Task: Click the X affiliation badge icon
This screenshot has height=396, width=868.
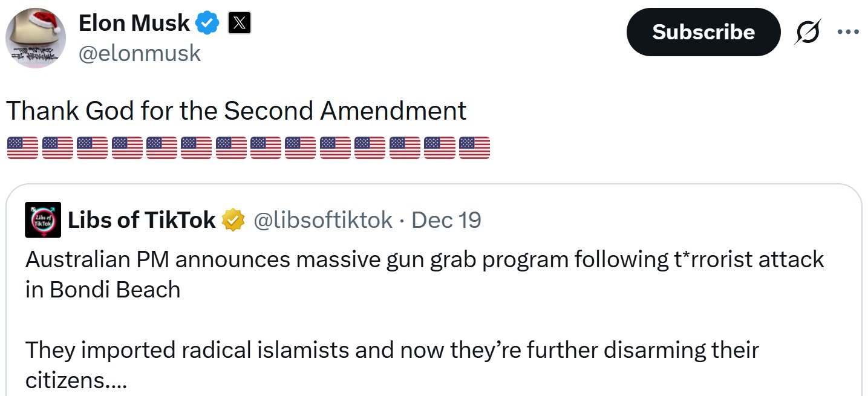Action: pyautogui.click(x=240, y=24)
